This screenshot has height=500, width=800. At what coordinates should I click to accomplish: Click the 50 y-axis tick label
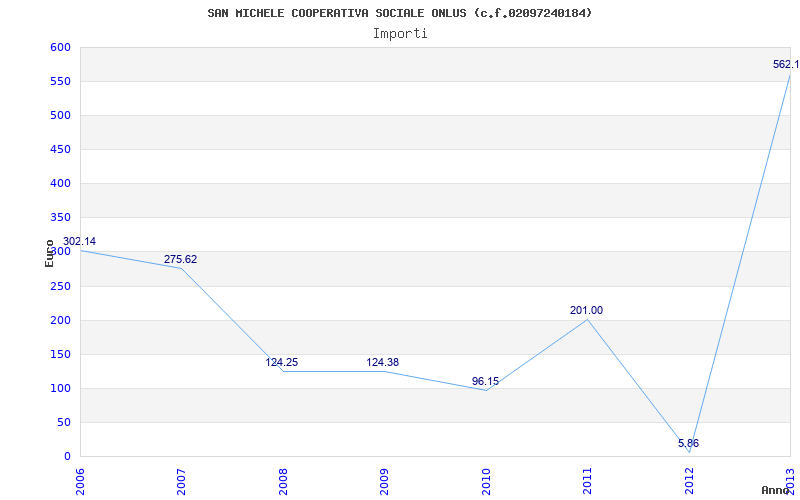63,422
